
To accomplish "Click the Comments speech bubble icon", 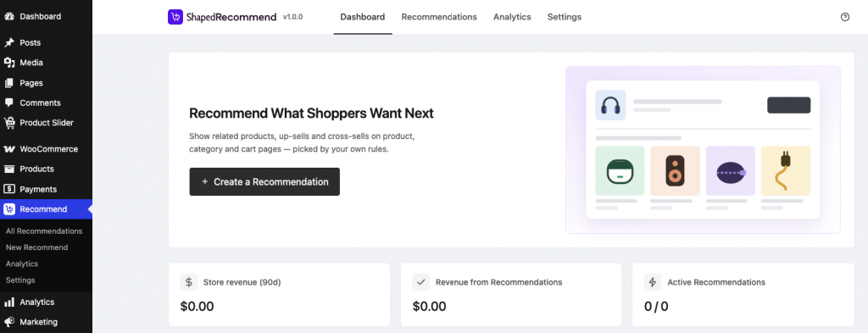I will (x=8, y=103).
